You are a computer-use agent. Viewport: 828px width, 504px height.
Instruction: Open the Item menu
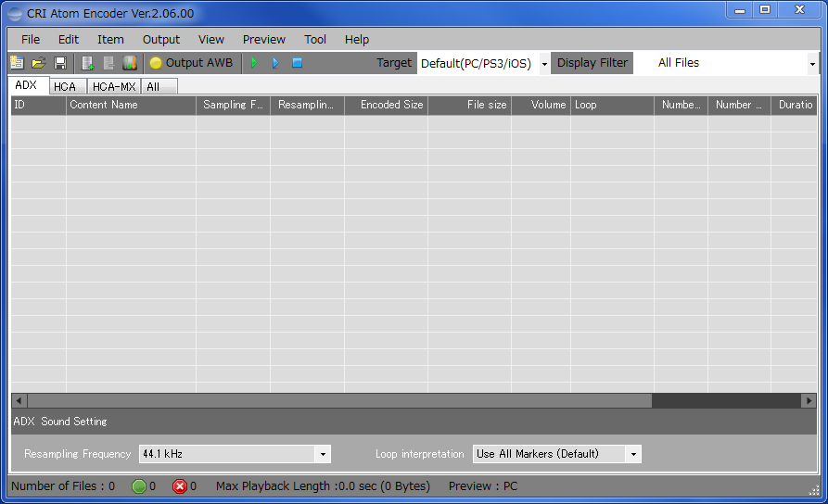[x=110, y=40]
